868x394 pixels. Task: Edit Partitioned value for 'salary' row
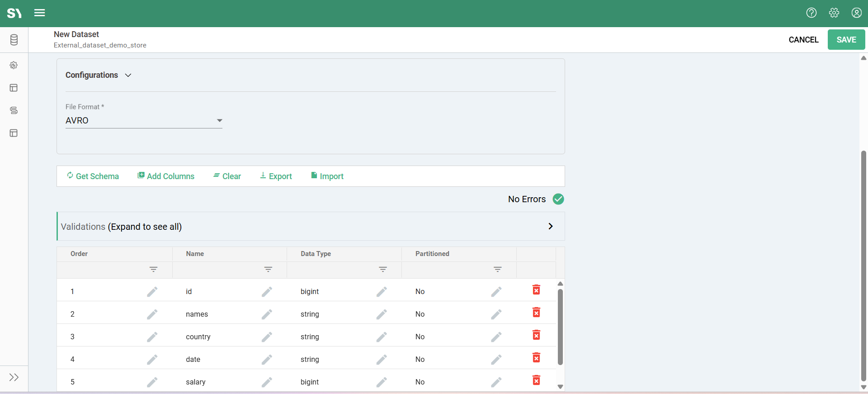496,382
